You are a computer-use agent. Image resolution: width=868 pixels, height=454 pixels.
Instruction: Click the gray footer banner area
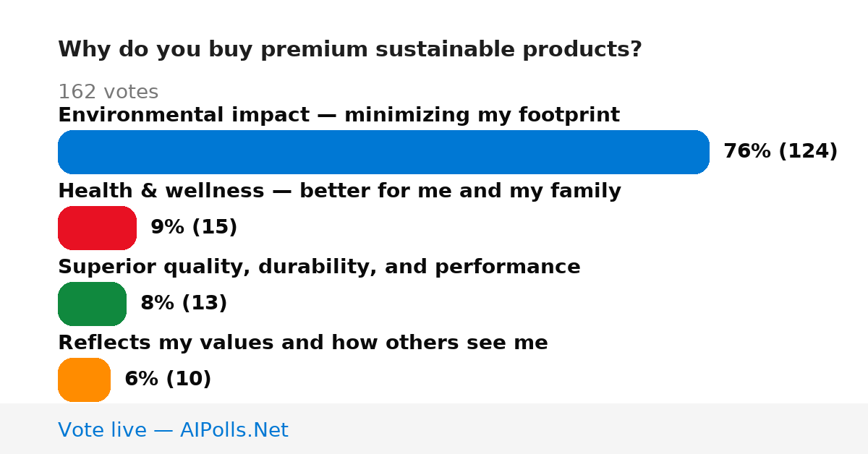pos(434,429)
